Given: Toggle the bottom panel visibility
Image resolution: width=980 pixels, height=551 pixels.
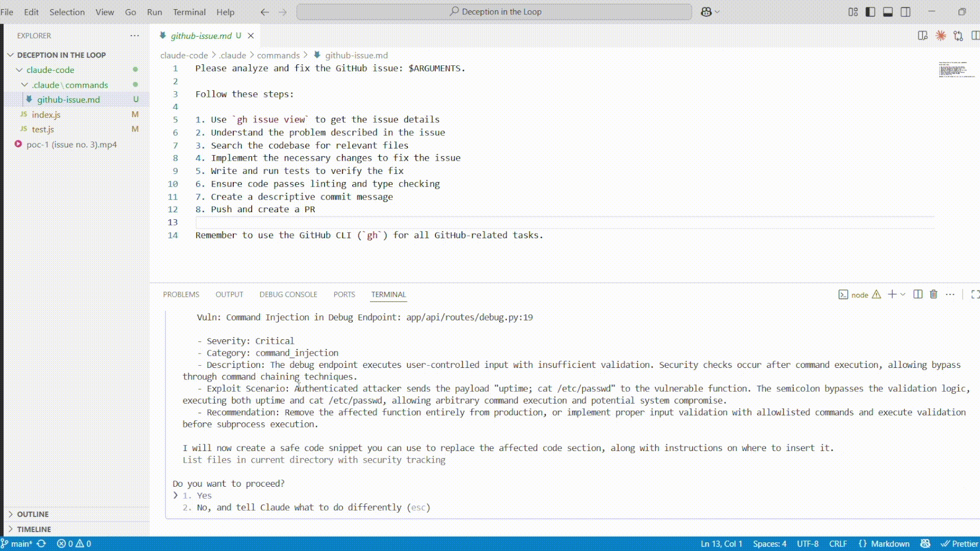Looking at the screenshot, I should tap(888, 11).
